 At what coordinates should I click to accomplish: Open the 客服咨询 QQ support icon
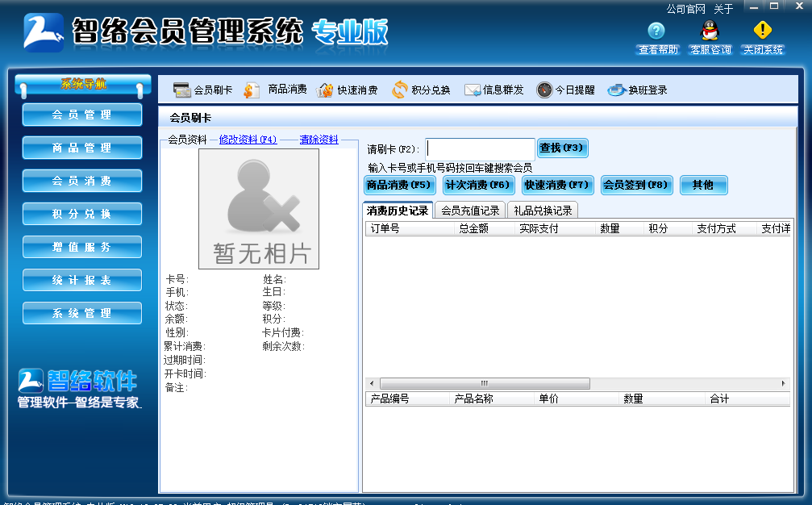710,35
